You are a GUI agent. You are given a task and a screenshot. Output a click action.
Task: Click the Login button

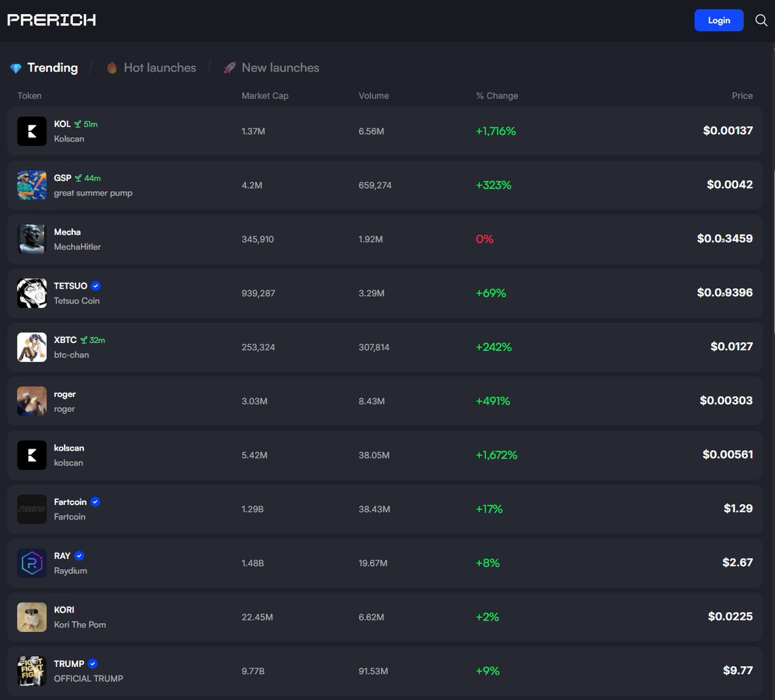click(719, 20)
